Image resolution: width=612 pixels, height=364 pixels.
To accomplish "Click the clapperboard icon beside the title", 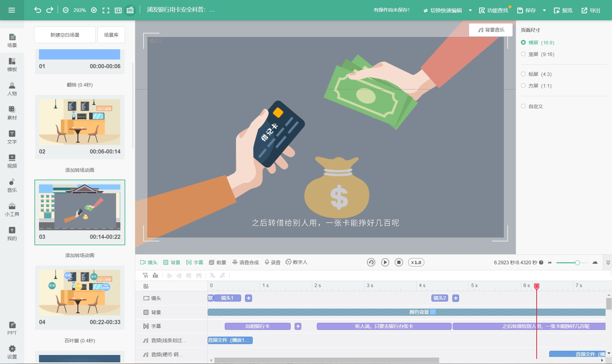I will coord(130,10).
